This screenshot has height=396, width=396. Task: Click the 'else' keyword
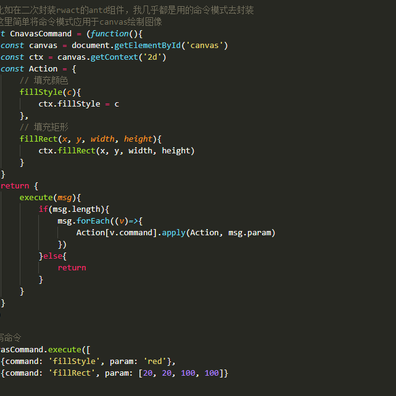tap(52, 256)
